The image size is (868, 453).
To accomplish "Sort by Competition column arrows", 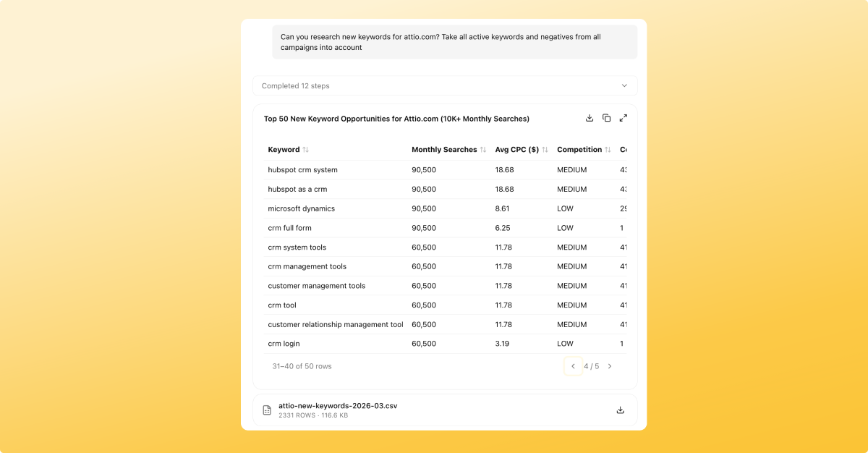I will click(x=608, y=150).
